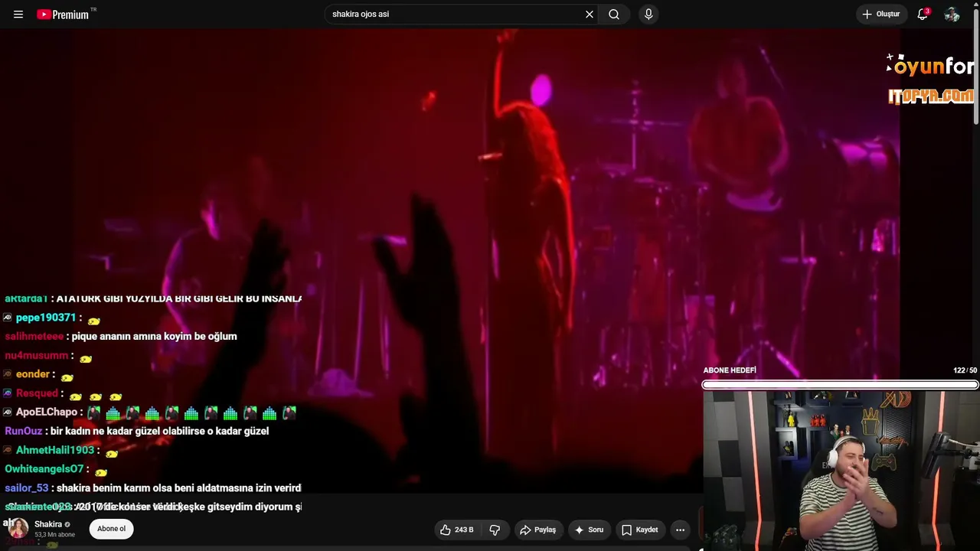Start voice search with microphone

pyautogui.click(x=648, y=15)
